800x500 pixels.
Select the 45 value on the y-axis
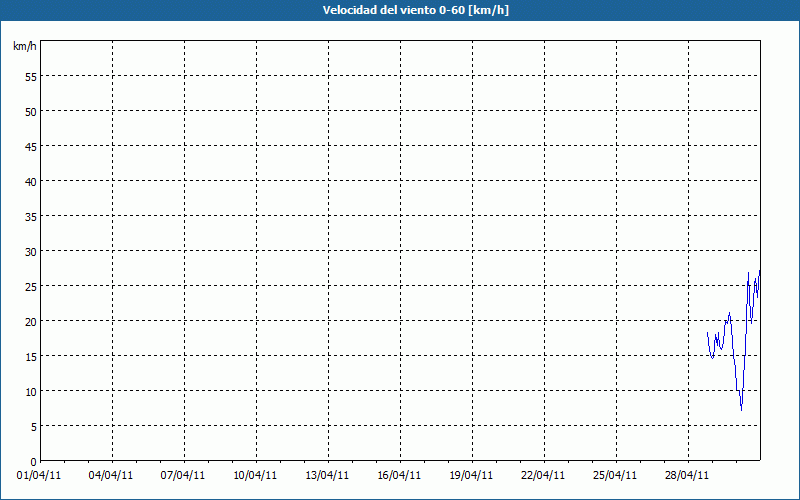tap(31, 146)
